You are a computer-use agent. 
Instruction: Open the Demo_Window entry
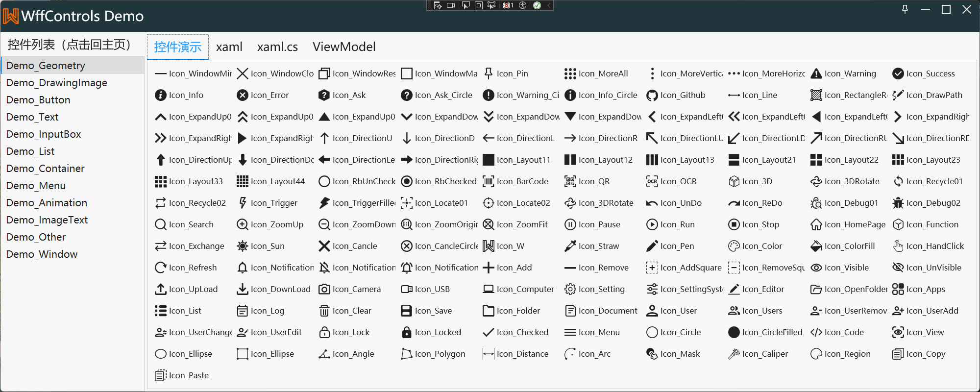pyautogui.click(x=73, y=254)
